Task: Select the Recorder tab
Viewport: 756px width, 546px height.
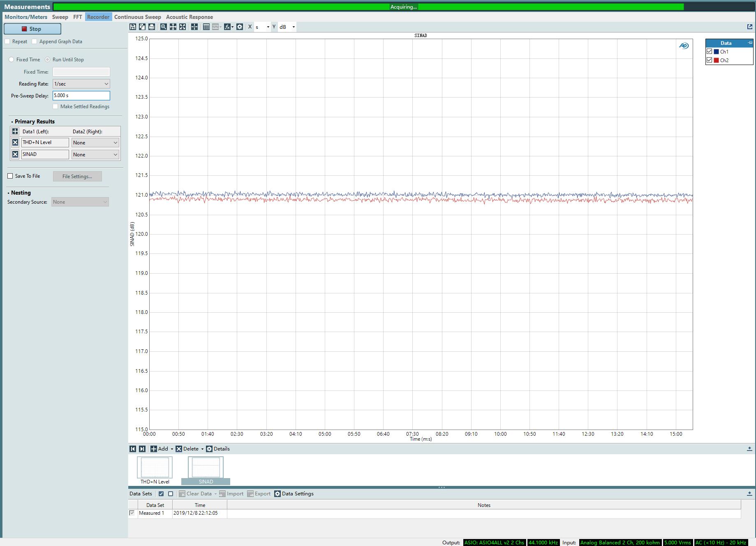Action: (x=98, y=17)
